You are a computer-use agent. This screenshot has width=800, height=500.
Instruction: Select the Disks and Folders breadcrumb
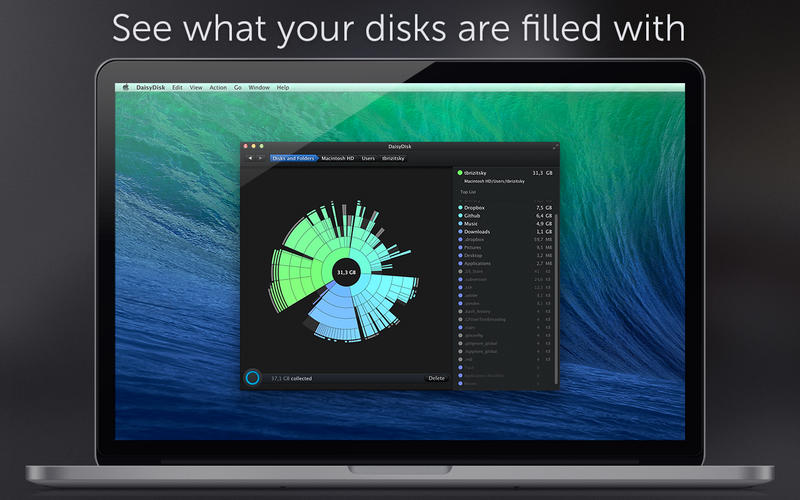(293, 158)
